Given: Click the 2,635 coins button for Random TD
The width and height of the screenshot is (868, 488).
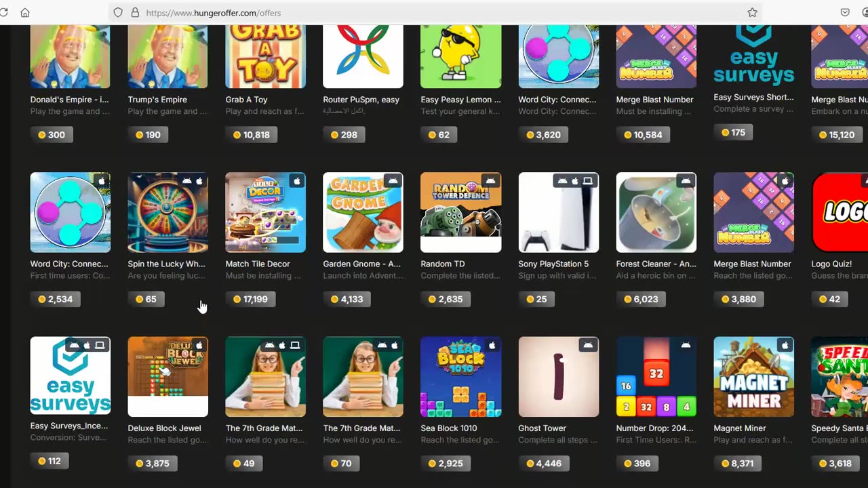Looking at the screenshot, I should pyautogui.click(x=446, y=299).
